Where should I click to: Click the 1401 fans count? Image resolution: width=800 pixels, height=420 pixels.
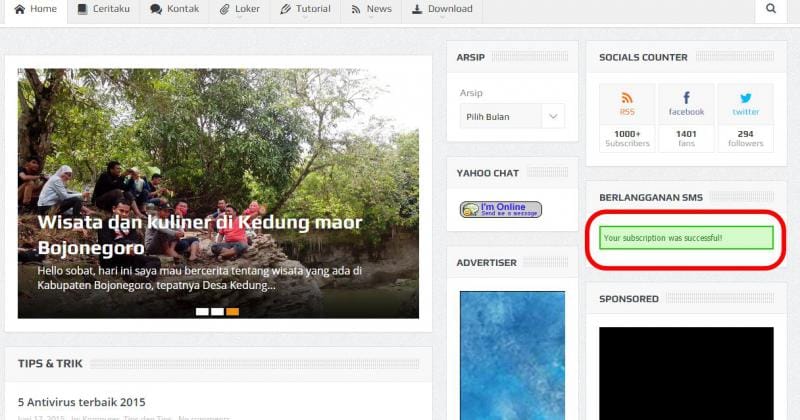coord(686,138)
